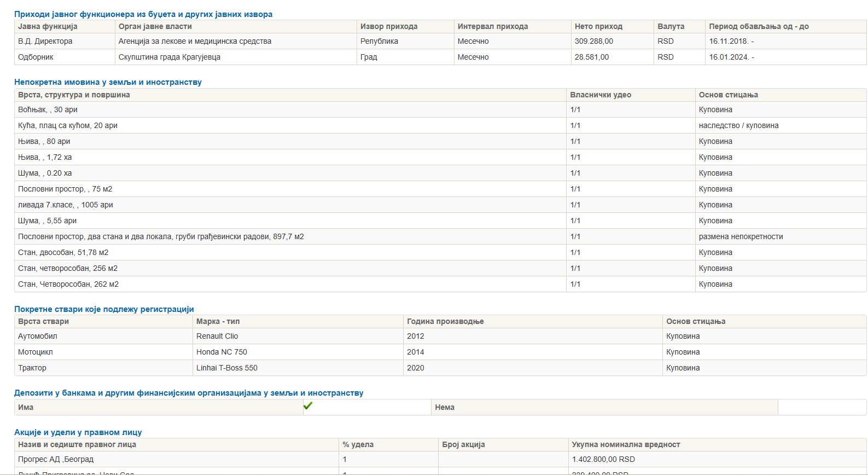Image resolution: width=868 pixels, height=475 pixels.
Task: Select the В.Д. Директора row cell
Action: click(x=45, y=41)
